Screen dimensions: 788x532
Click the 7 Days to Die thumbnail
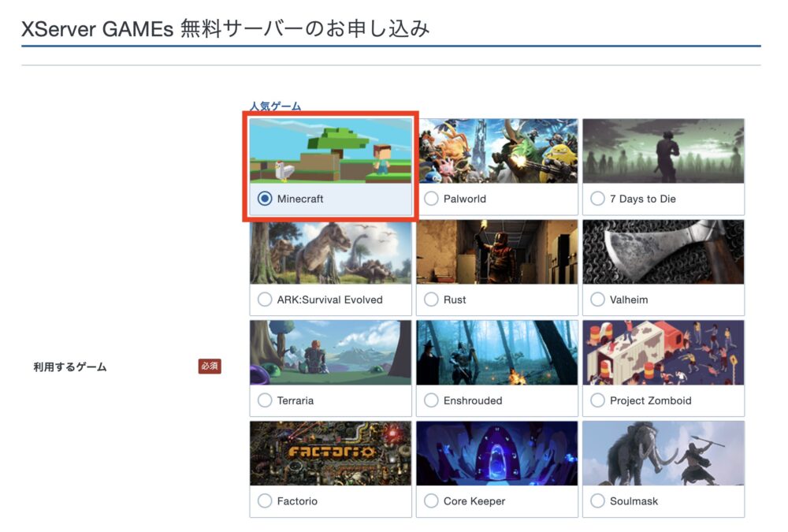pyautogui.click(x=663, y=151)
